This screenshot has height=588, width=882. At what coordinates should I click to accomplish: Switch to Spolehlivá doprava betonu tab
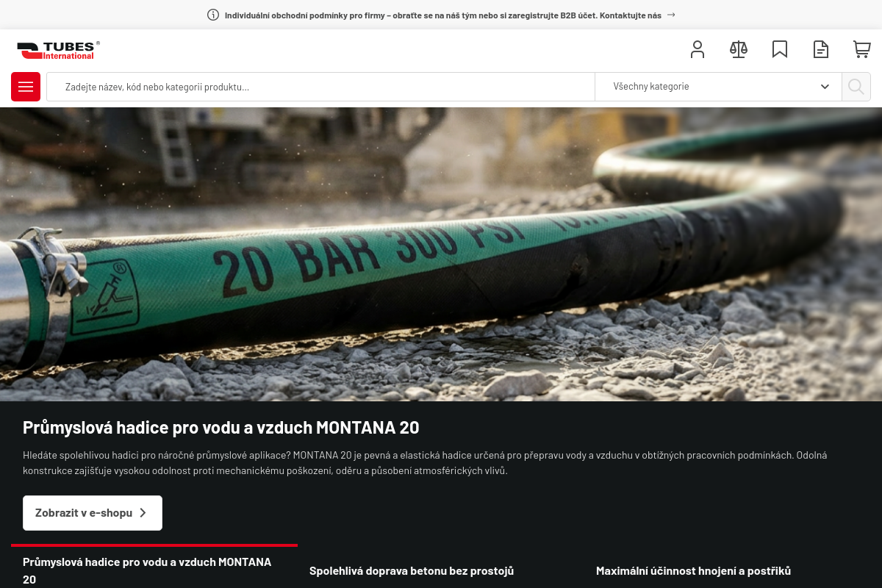[x=412, y=570]
